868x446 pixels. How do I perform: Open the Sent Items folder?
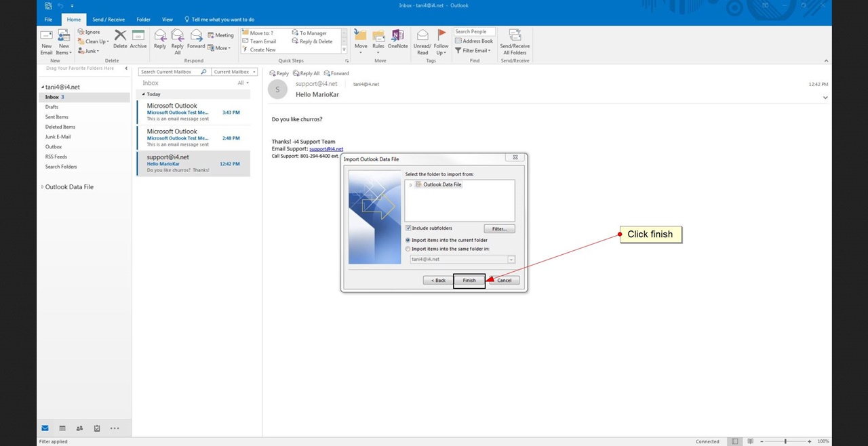pos(57,117)
